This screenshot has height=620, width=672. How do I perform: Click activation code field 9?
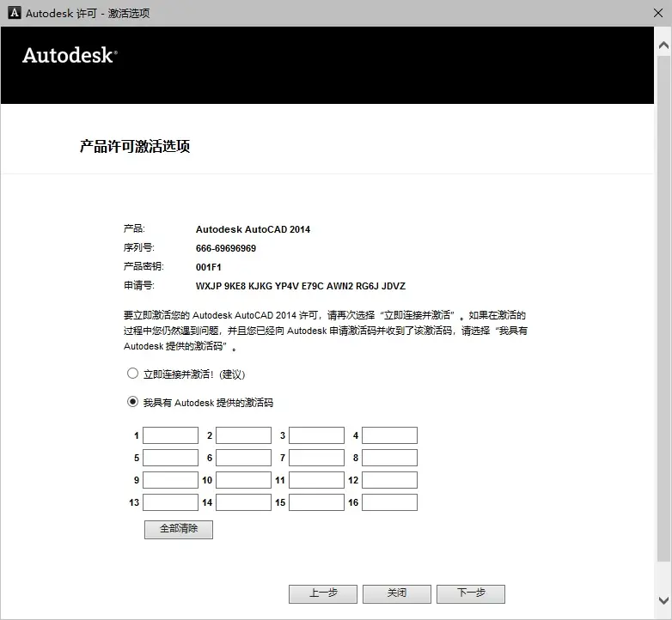pos(170,480)
